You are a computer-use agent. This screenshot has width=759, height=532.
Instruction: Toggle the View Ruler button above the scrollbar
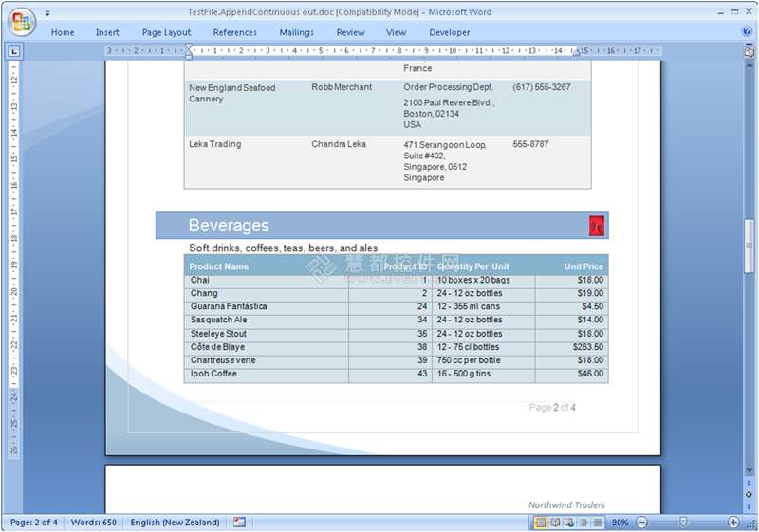(749, 52)
